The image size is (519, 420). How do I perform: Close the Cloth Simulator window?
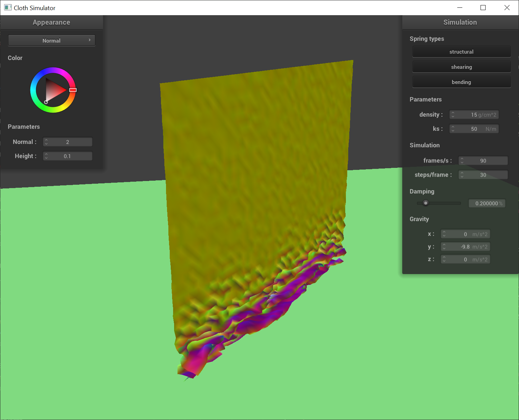[x=507, y=7]
